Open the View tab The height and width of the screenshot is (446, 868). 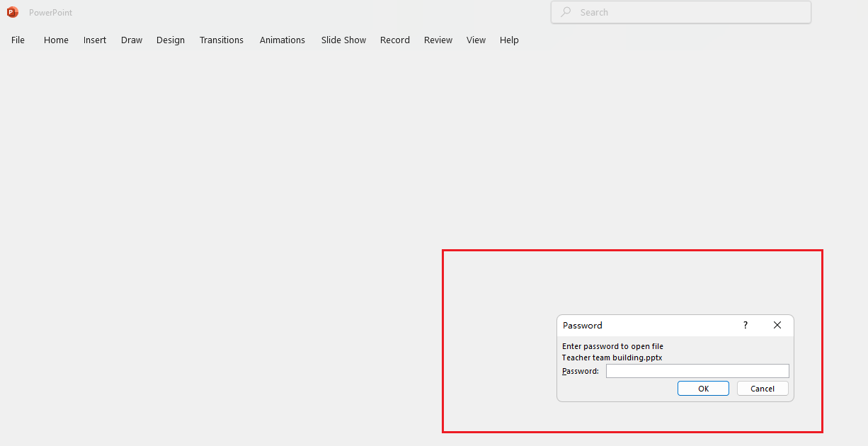pyautogui.click(x=476, y=40)
